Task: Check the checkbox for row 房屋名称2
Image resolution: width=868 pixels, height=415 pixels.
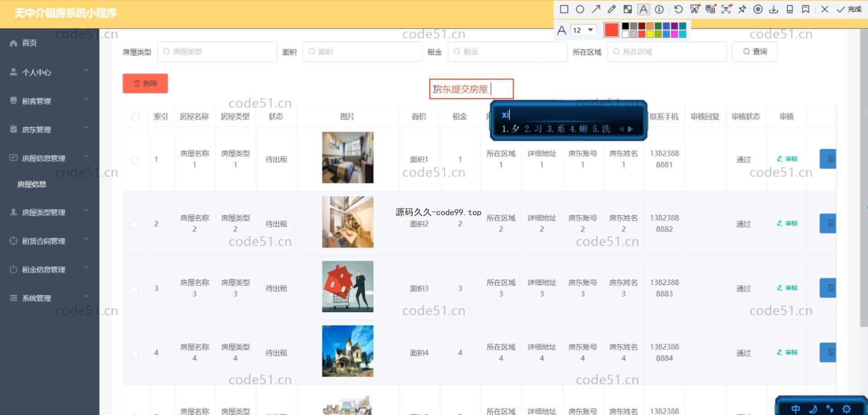Action: (135, 224)
